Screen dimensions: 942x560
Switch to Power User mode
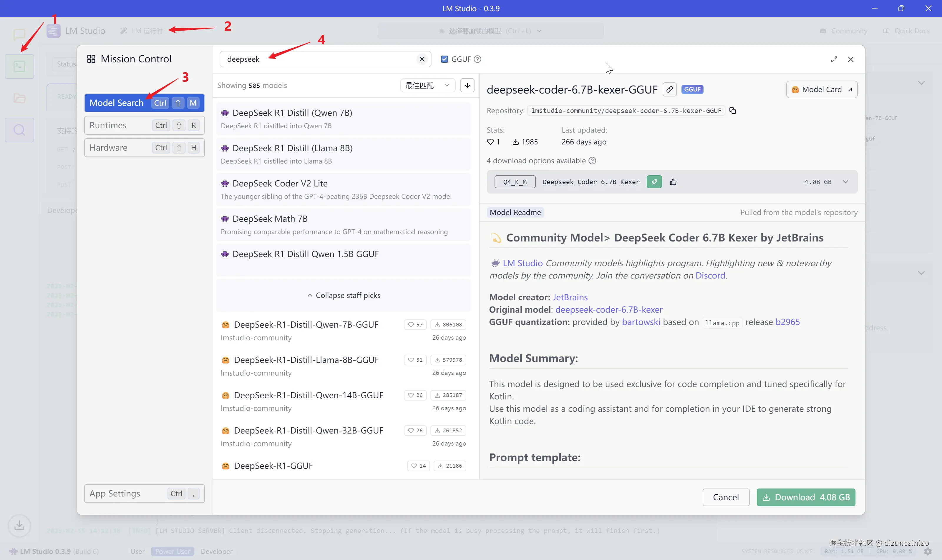[173, 551]
